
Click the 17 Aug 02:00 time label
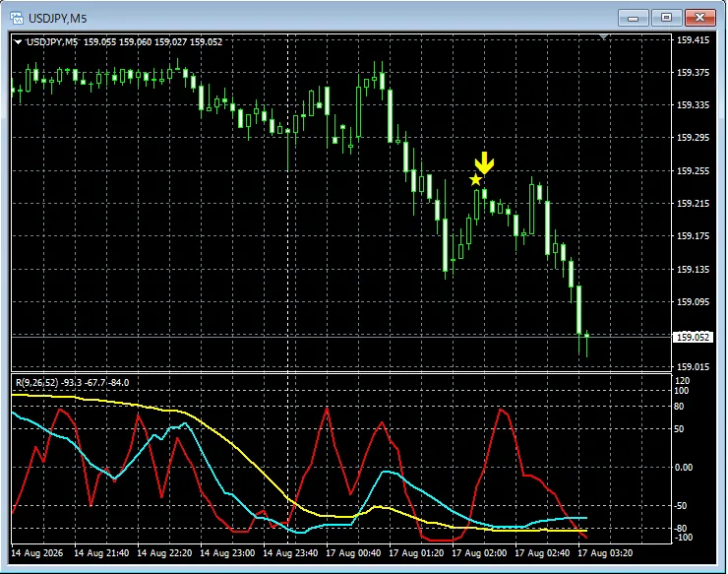pyautogui.click(x=479, y=553)
